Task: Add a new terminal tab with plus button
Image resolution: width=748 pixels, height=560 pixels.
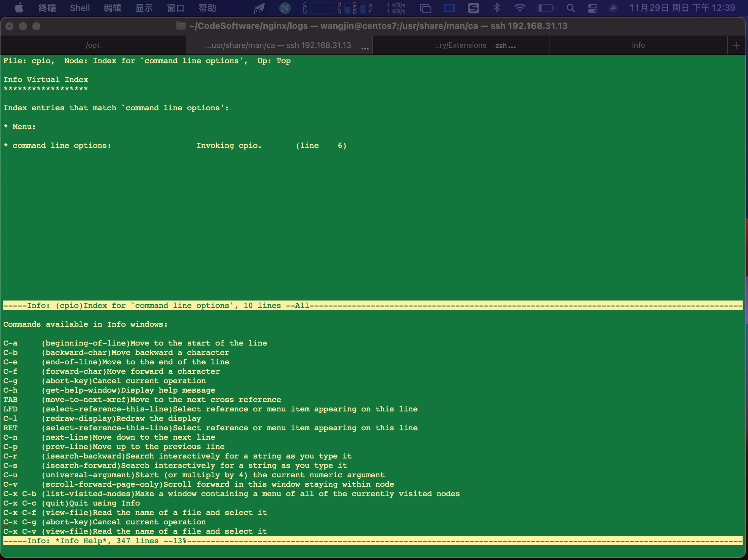Action: tap(736, 45)
